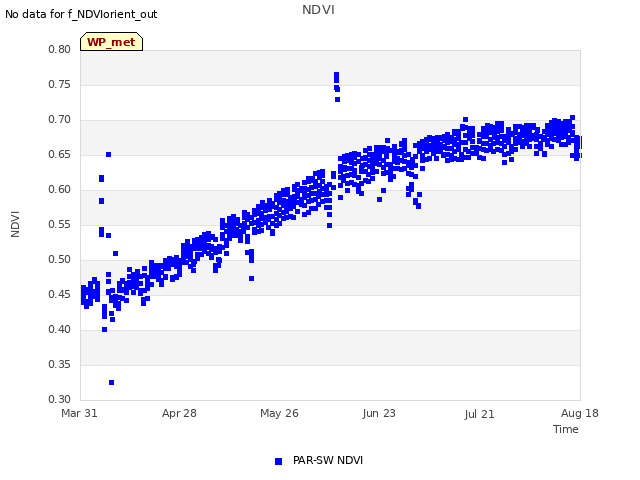
Task: Click the 0.65 y-axis tick label
Action: click(x=60, y=155)
